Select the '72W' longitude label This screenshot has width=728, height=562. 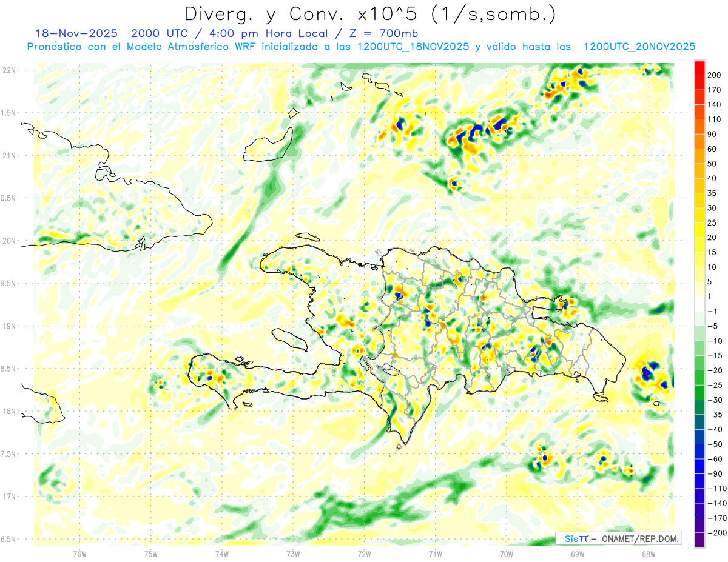tap(364, 554)
